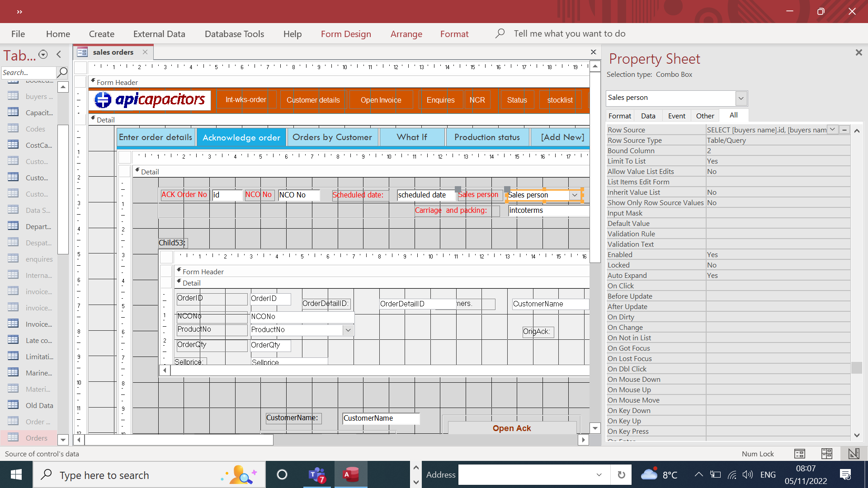Image resolution: width=868 pixels, height=488 pixels.
Task: Click the Open Ack button
Action: coord(512,428)
